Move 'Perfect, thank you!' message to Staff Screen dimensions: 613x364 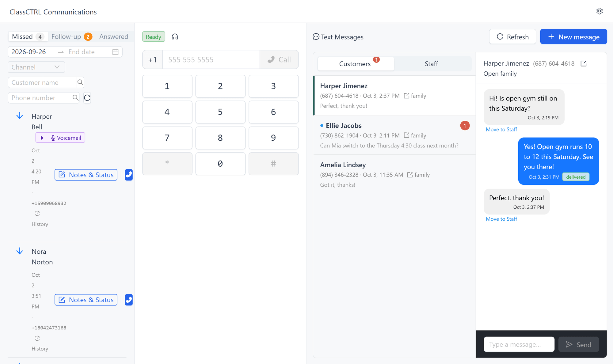coord(501,219)
